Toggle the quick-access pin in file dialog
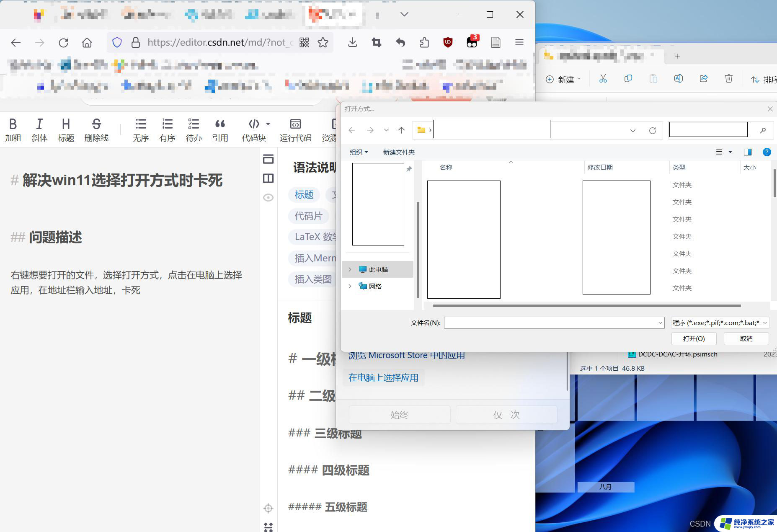The height and width of the screenshot is (532, 777). tap(409, 169)
